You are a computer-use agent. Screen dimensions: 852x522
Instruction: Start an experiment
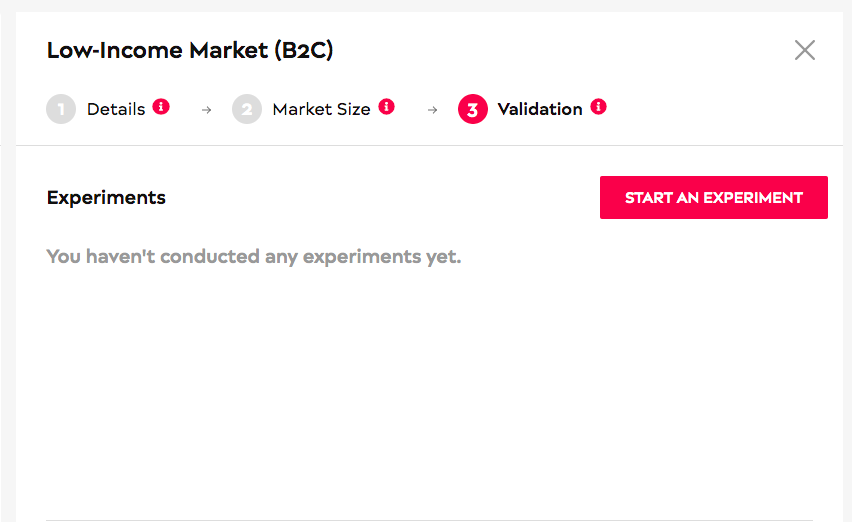click(713, 197)
